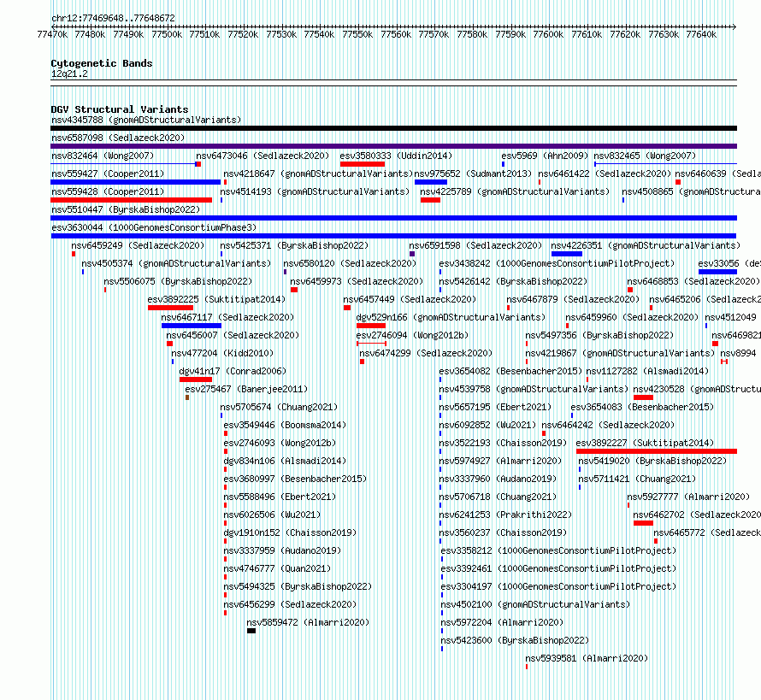Open nsv832465 (Wong2007) label
Screen dimensions: 761x700
pyautogui.click(x=645, y=156)
